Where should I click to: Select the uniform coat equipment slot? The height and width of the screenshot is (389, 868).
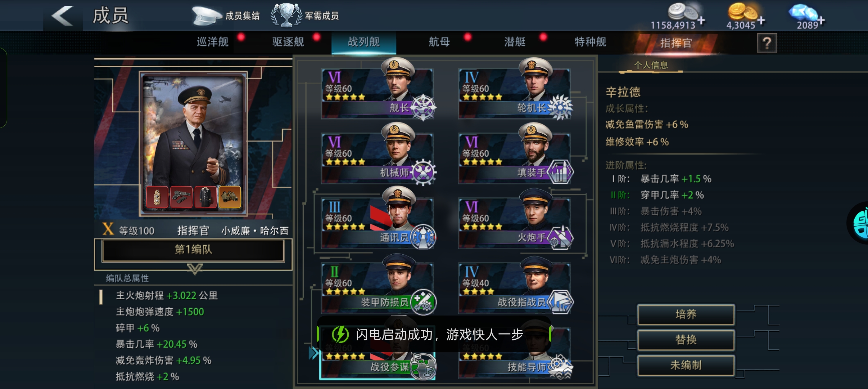click(x=205, y=197)
